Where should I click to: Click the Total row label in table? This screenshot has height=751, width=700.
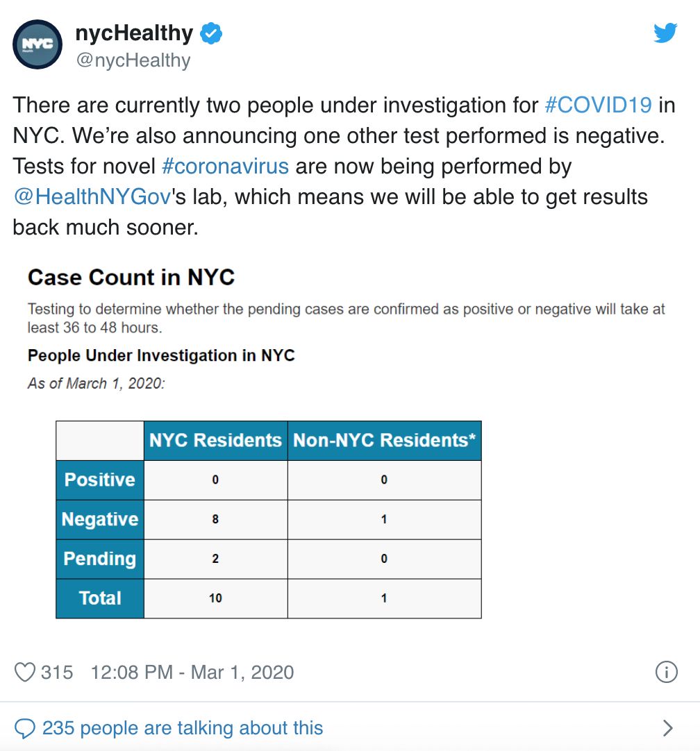pyautogui.click(x=100, y=598)
